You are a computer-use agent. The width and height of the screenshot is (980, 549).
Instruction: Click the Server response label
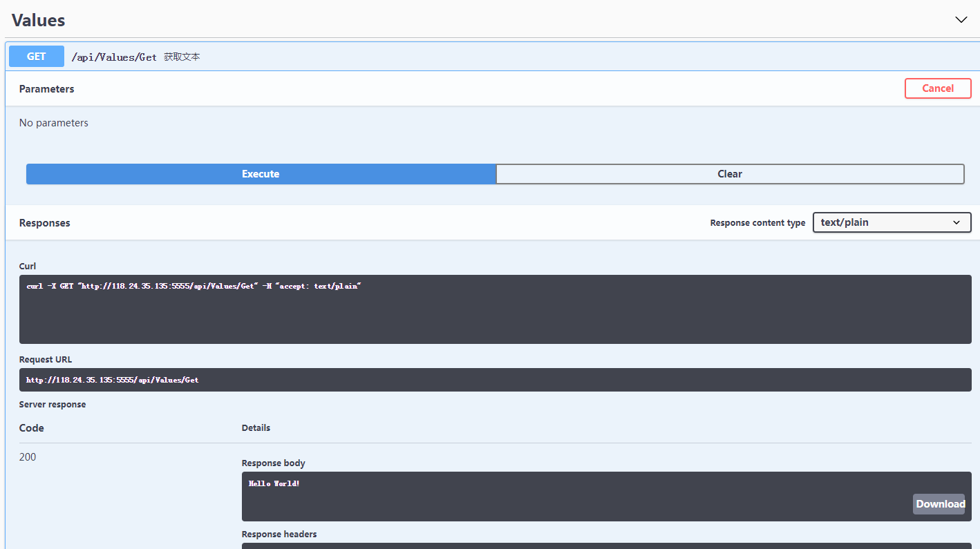pyautogui.click(x=53, y=405)
